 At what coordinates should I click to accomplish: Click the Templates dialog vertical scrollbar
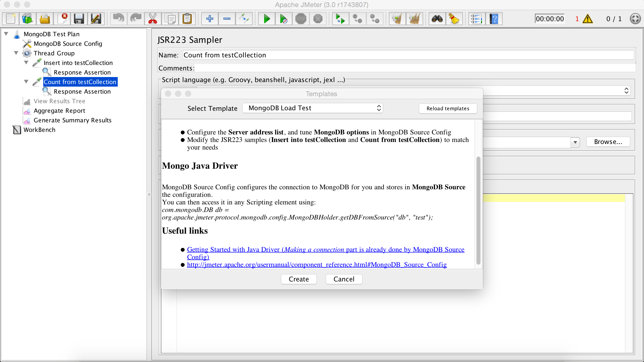pyautogui.click(x=478, y=210)
